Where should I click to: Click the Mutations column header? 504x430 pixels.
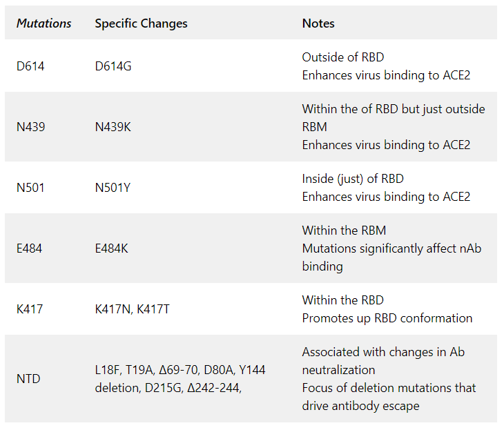[x=43, y=23]
